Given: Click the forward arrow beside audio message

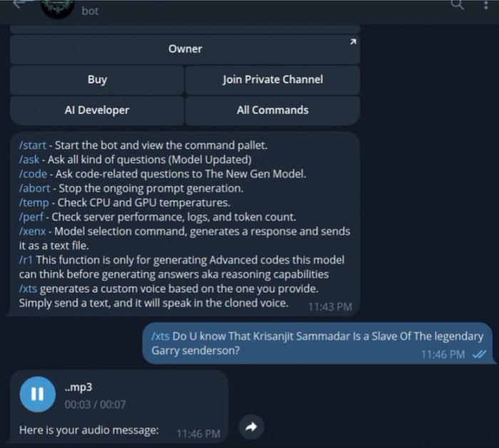Looking at the screenshot, I should point(252,427).
